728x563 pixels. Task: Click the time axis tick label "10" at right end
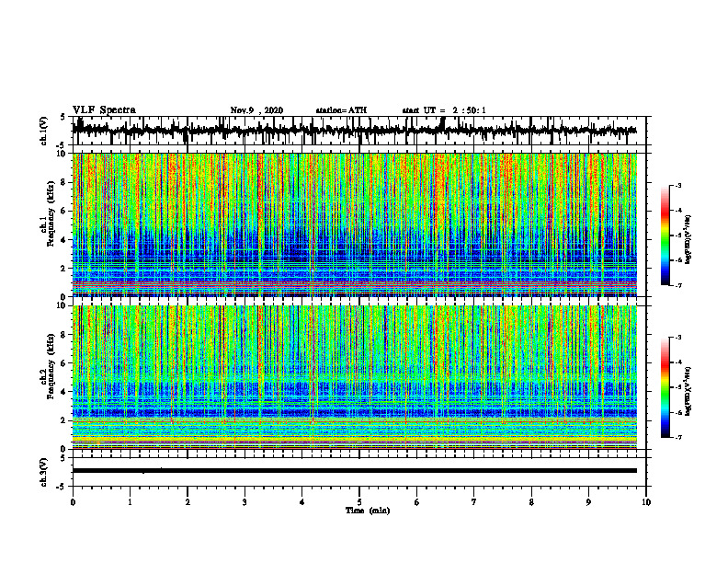point(646,502)
